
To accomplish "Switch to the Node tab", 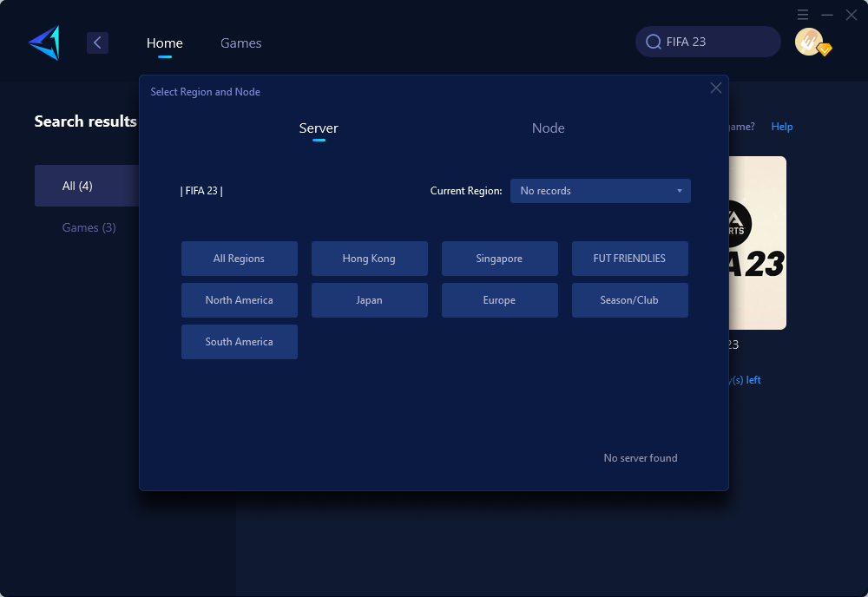I will click(548, 128).
